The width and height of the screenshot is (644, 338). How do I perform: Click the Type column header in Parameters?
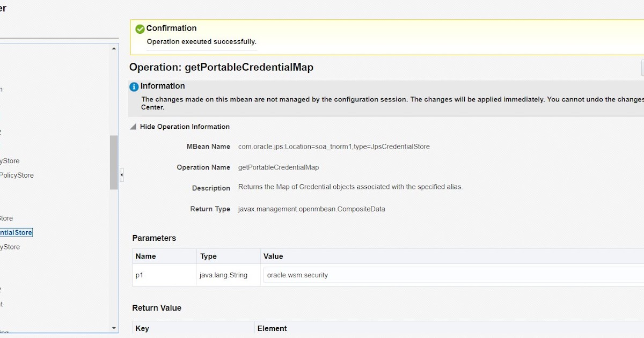pos(209,256)
